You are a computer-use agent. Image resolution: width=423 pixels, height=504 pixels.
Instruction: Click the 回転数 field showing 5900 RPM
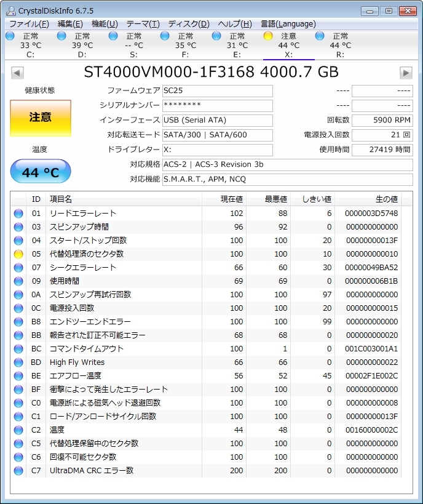click(382, 120)
